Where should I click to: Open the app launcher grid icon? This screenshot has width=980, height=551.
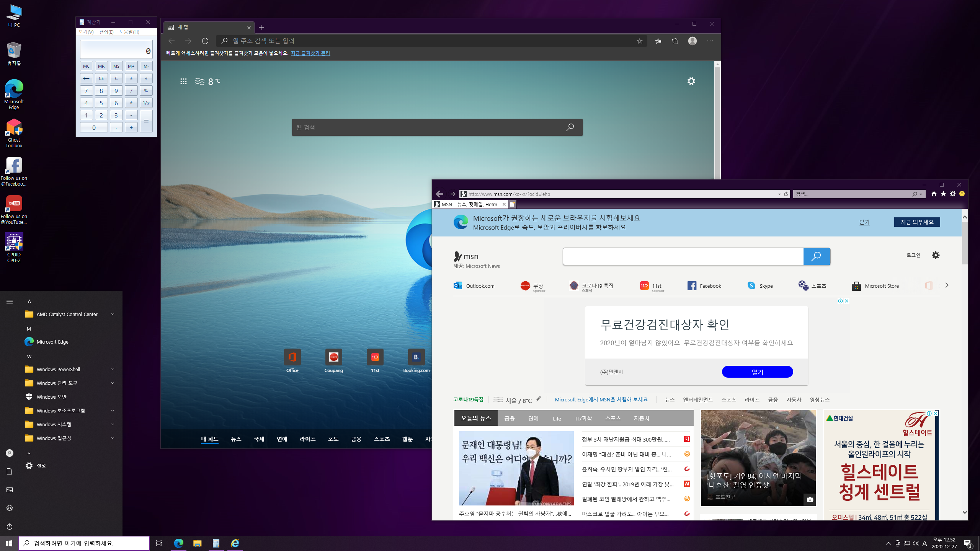click(x=183, y=81)
